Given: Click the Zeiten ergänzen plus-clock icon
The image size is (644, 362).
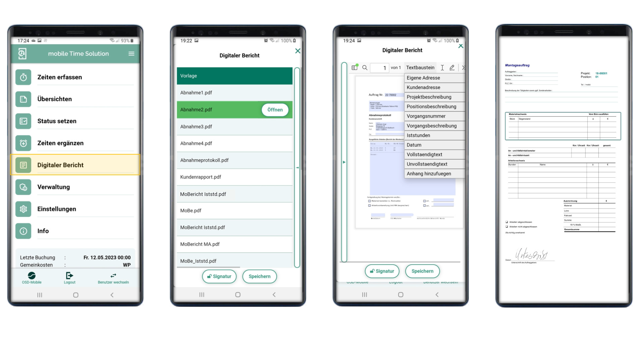Looking at the screenshot, I should coord(23,143).
